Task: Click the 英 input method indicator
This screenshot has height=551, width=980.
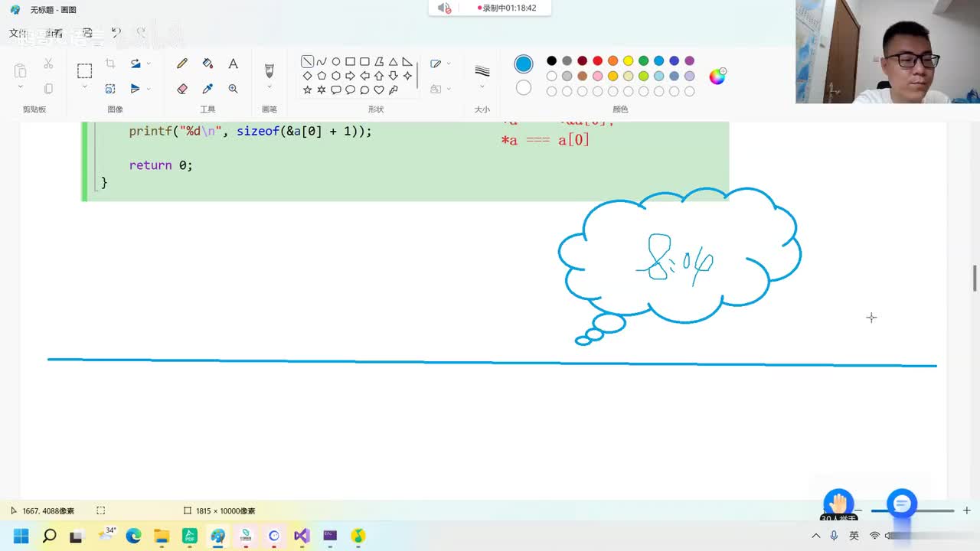Action: tap(854, 536)
